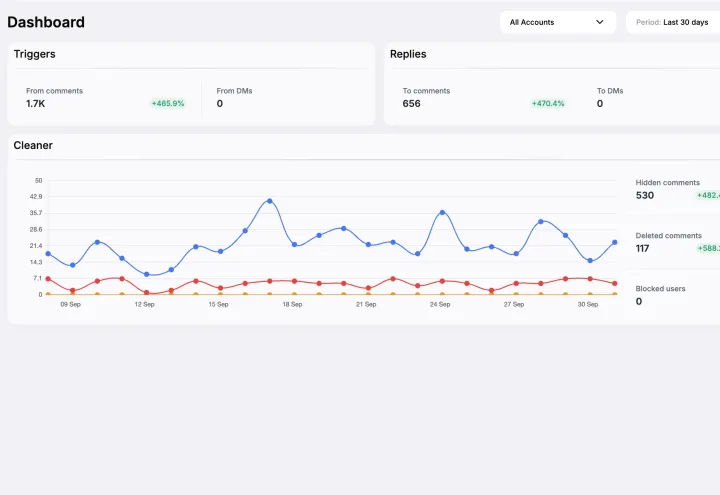
Task: Click the Cleaner section title
Action: coord(33,145)
